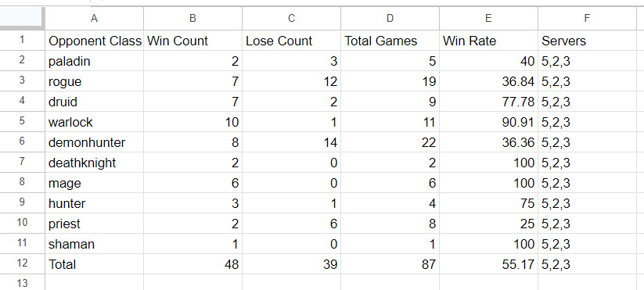The width and height of the screenshot is (644, 290).
Task: Click the Total row label cell
Action: click(x=94, y=264)
